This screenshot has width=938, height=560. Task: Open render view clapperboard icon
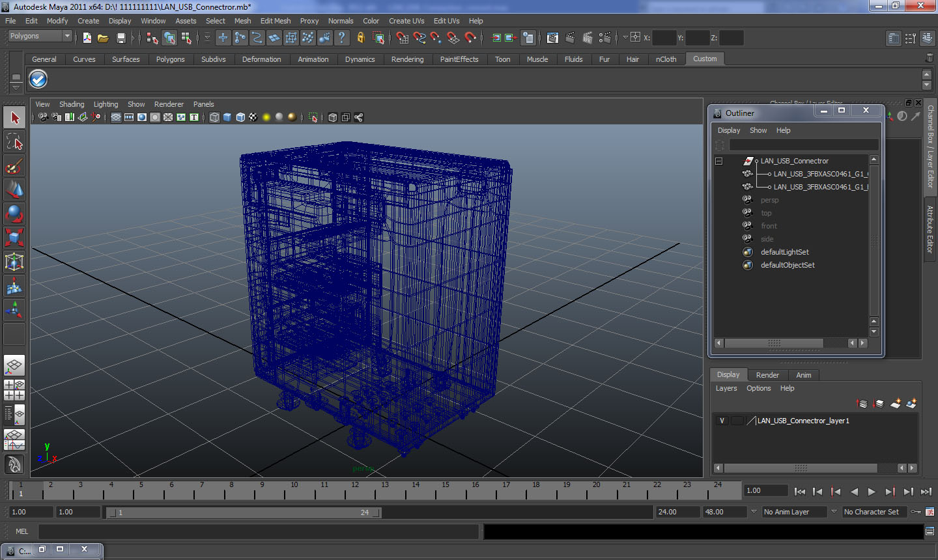click(x=552, y=38)
